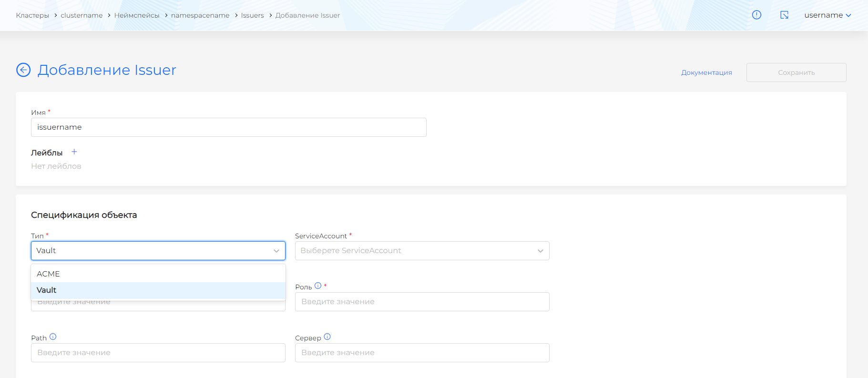The height and width of the screenshot is (378, 868).
Task: Click the Тип combo box showing Vault
Action: click(153, 251)
